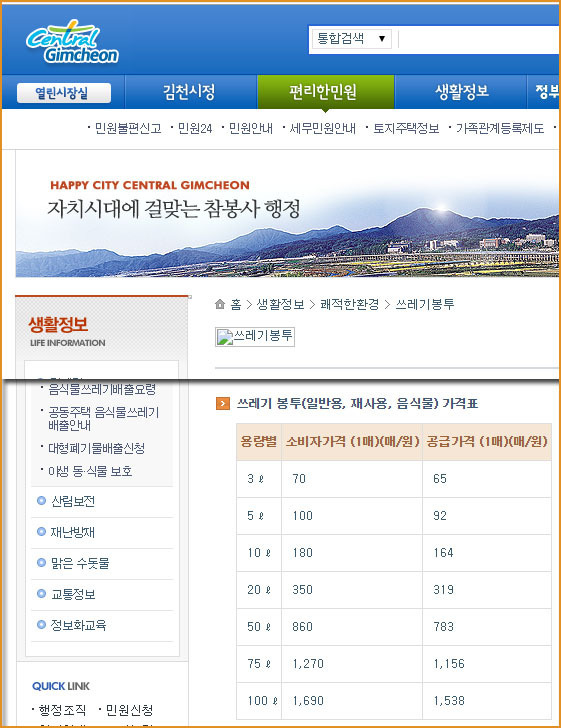Click the home icon in breadcrumb
The width and height of the screenshot is (561, 728).
tap(220, 304)
